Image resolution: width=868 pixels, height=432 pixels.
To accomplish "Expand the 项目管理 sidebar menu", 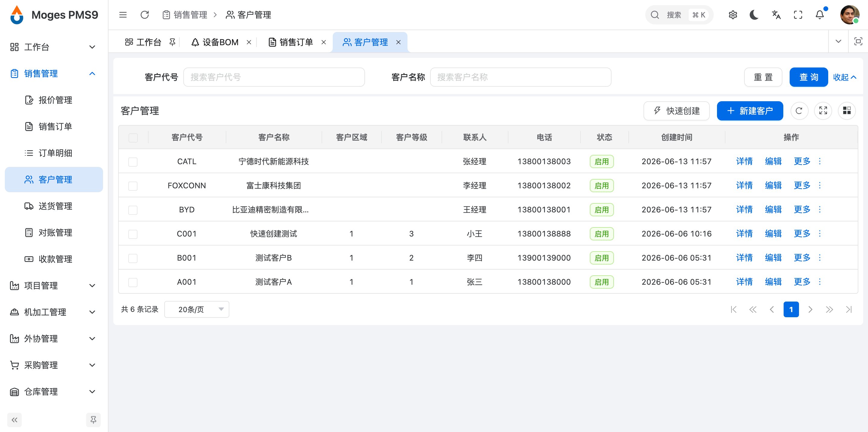I will tap(54, 286).
